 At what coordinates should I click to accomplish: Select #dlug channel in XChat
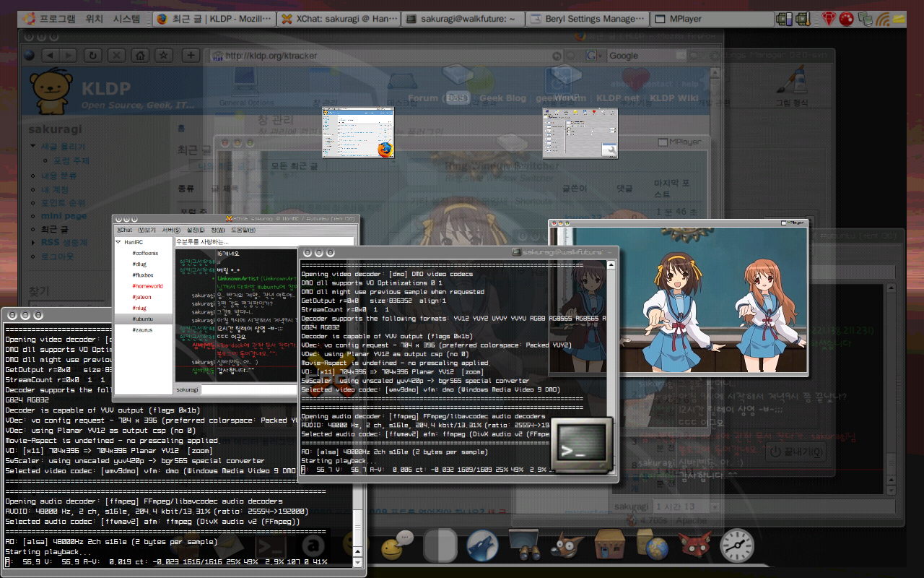[x=139, y=264]
